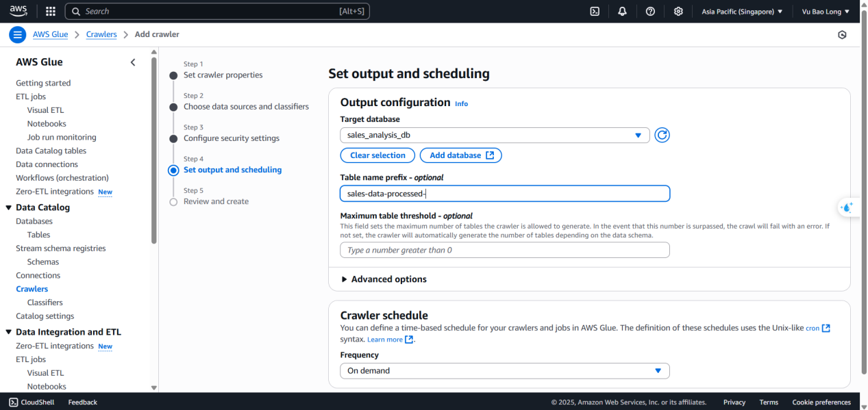The height and width of the screenshot is (410, 868).
Task: Open Cookie preferences in footer
Action: 821,402
